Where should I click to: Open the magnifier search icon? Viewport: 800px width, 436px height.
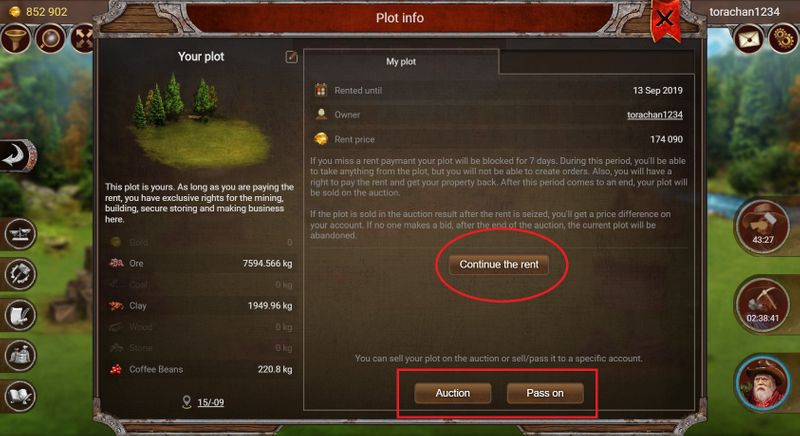(49, 39)
